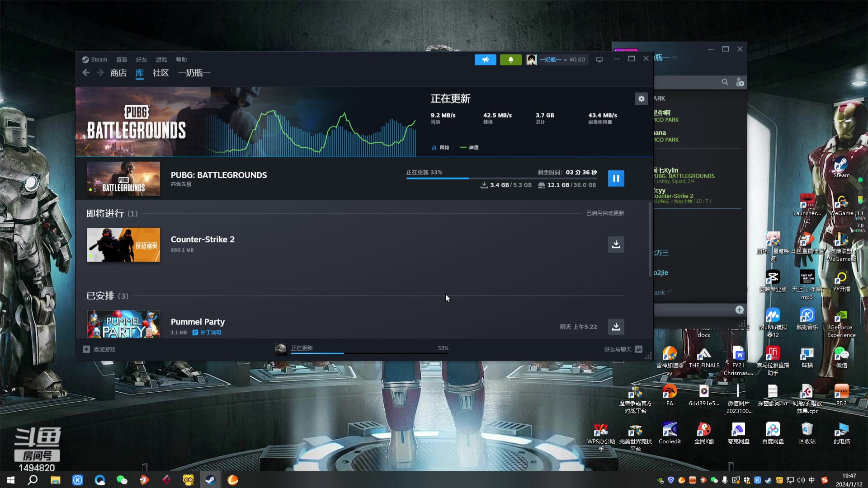Create group chat plus icon in friends window
Viewport: 868px width, 488px height.
pos(740,310)
